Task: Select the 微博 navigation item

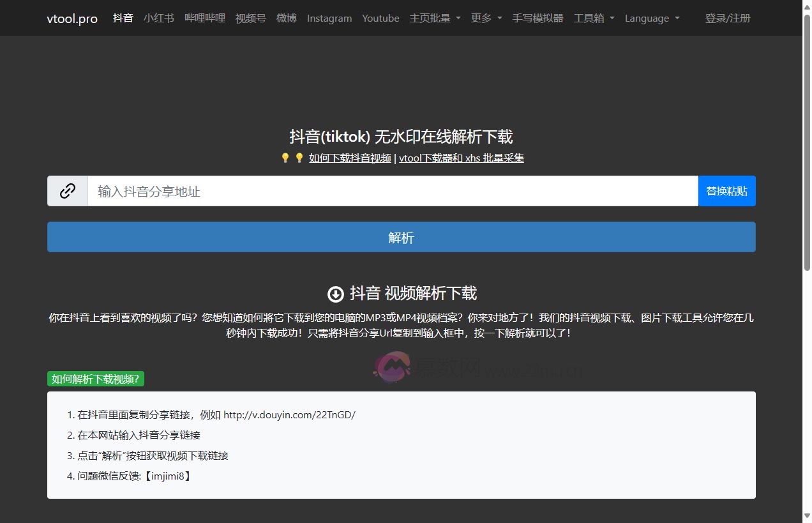Action: (x=286, y=19)
